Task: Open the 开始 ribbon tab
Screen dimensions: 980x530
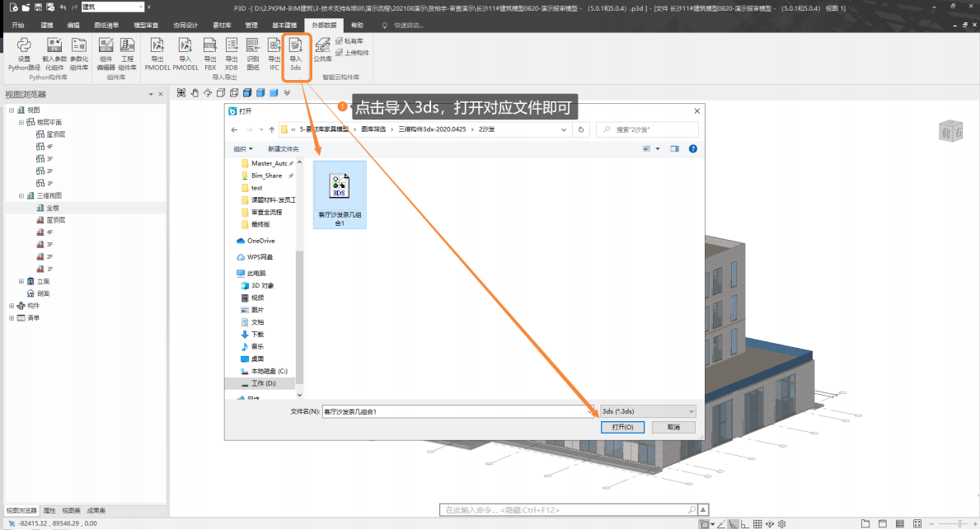Action: click(x=18, y=25)
